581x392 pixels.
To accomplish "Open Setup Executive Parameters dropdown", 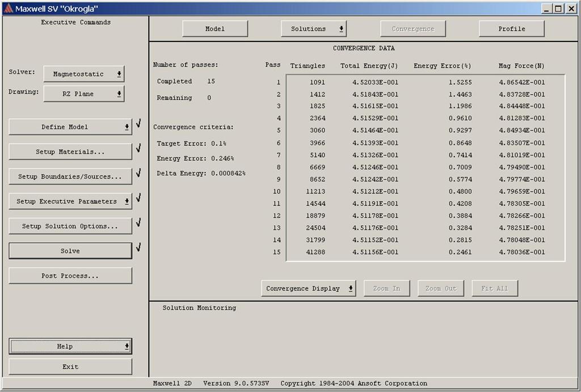I will pyautogui.click(x=70, y=201).
